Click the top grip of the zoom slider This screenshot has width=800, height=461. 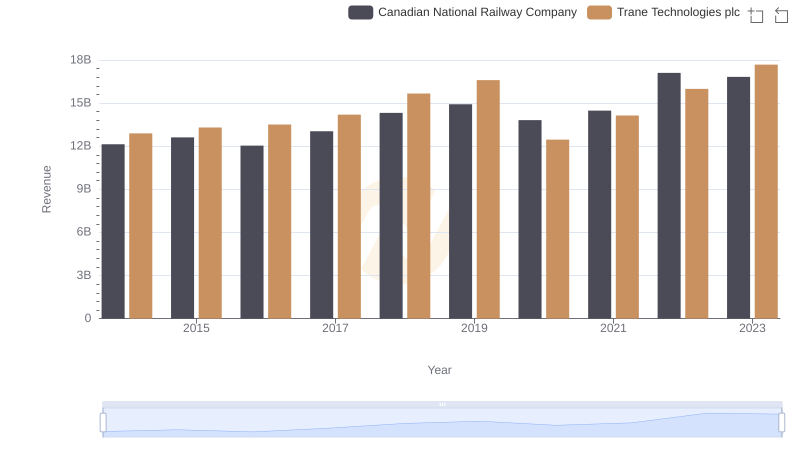pos(442,404)
